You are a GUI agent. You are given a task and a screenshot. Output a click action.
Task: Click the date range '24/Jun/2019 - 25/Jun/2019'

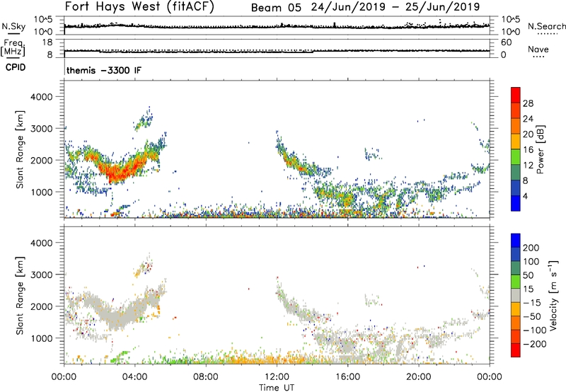[395, 7]
